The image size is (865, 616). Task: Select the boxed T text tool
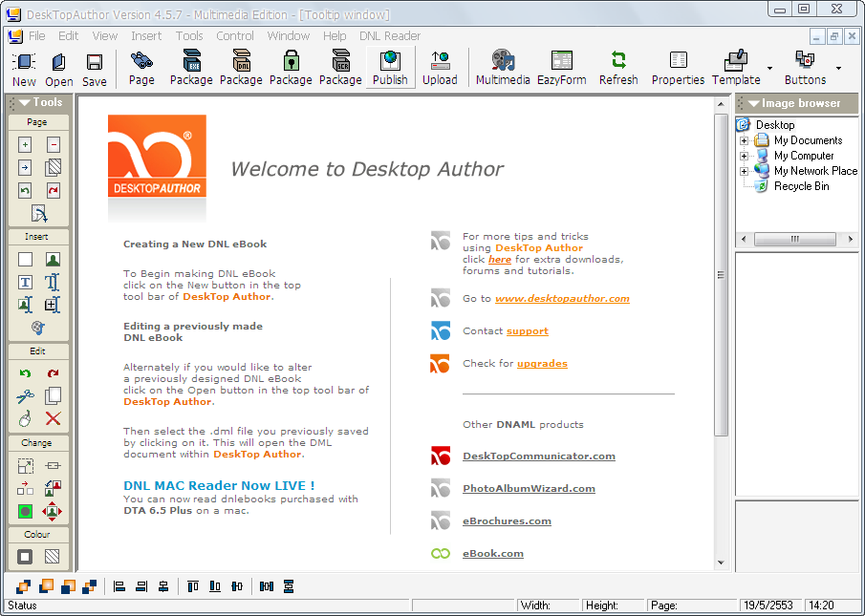[25, 282]
